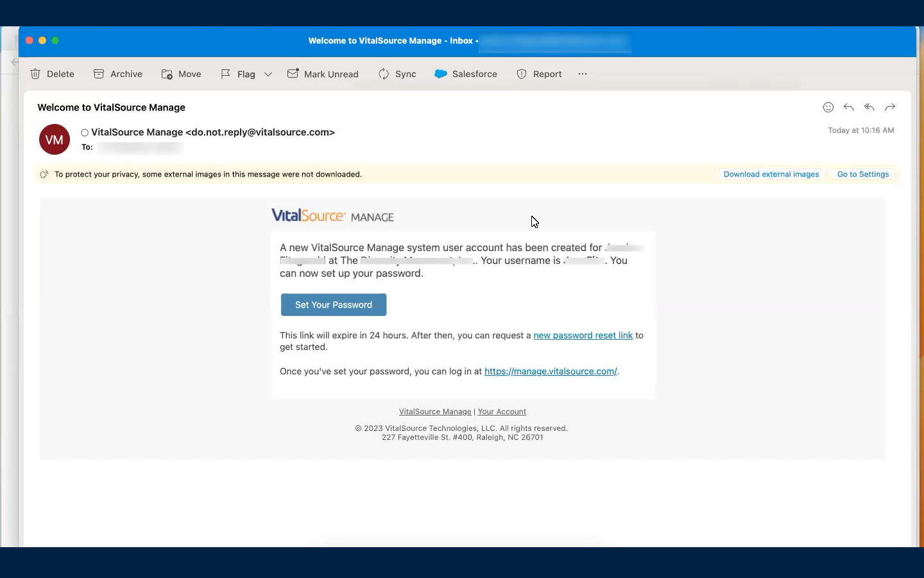
Task: Open the new password reset link
Action: [583, 335]
